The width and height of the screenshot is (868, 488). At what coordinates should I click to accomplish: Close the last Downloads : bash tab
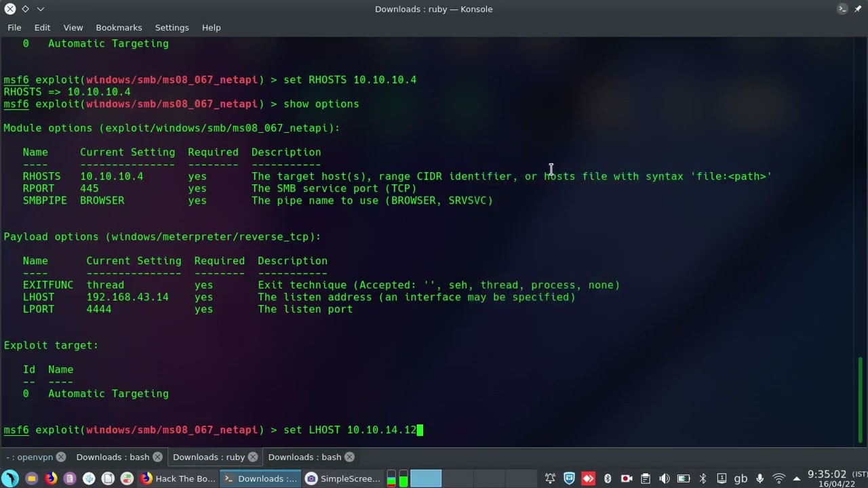[349, 457]
